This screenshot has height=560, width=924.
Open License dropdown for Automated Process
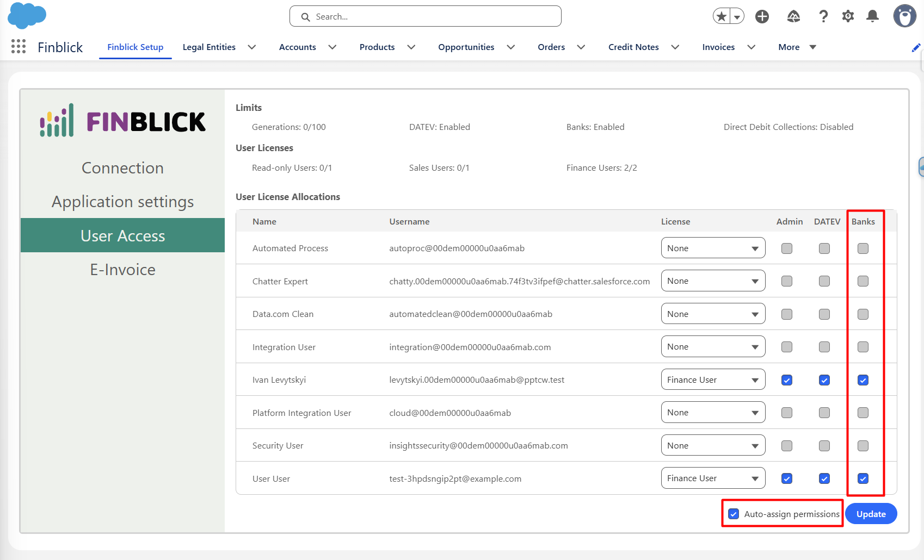click(x=713, y=248)
